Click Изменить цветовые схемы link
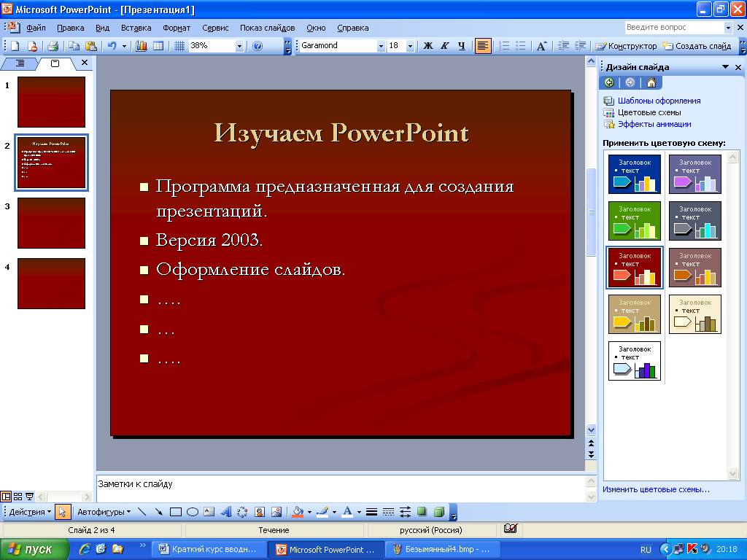747x560 pixels. click(656, 489)
